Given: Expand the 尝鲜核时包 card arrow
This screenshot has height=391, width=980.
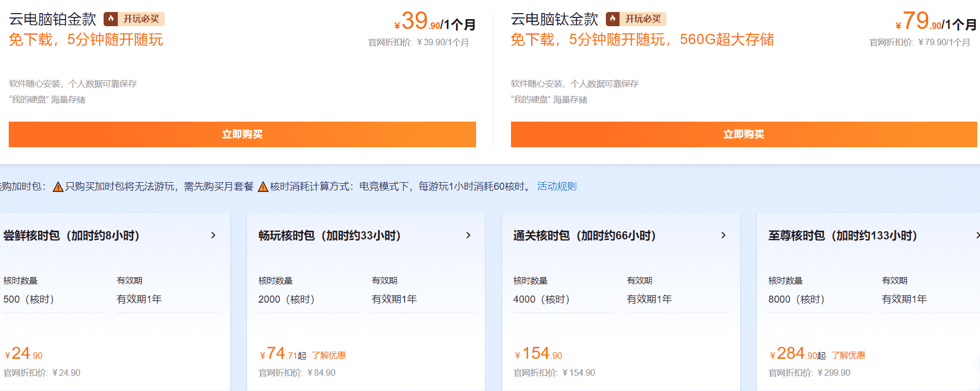Looking at the screenshot, I should (213, 235).
